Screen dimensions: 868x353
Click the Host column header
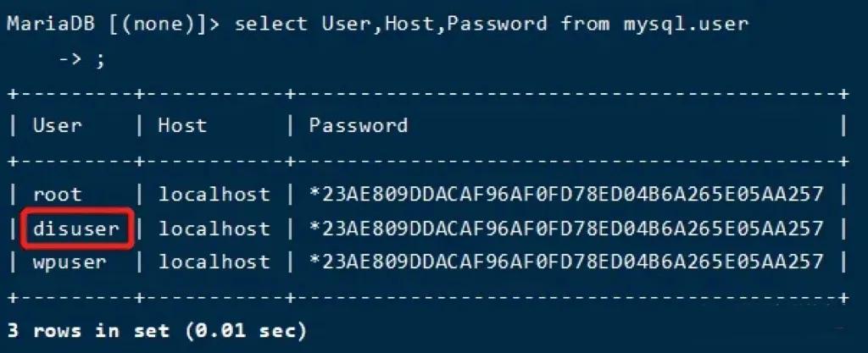(182, 126)
